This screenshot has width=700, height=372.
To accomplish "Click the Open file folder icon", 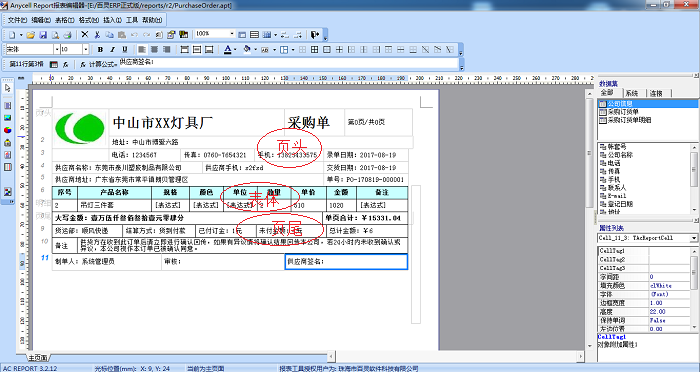I will click(30, 34).
